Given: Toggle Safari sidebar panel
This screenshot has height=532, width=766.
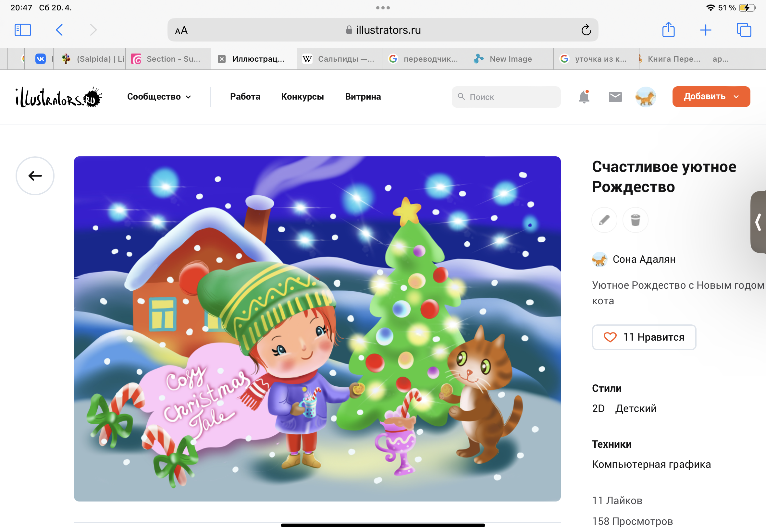Looking at the screenshot, I should 23,30.
